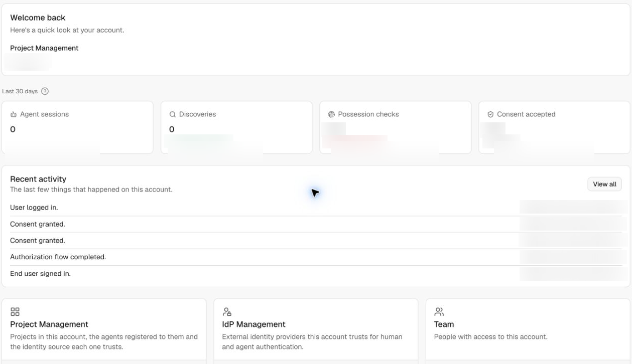
Task: Open the Project Management card heading below Recent activity
Action: pyautogui.click(x=49, y=324)
